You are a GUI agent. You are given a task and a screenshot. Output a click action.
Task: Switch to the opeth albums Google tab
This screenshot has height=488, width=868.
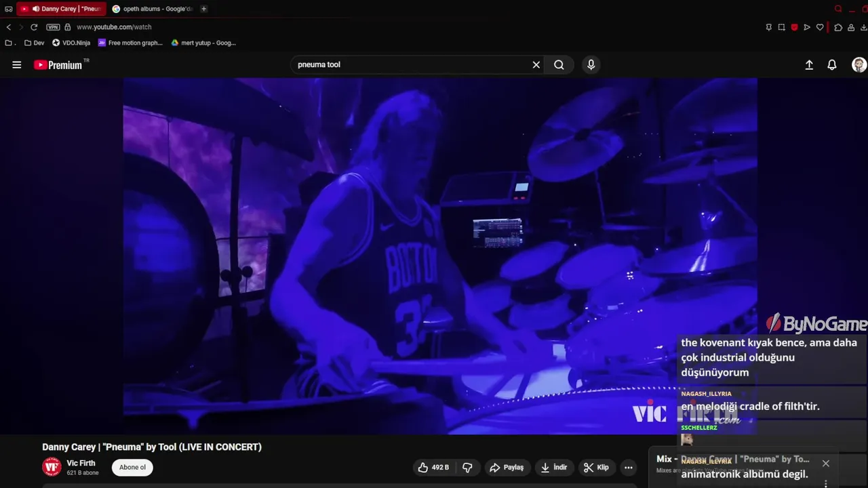pyautogui.click(x=153, y=9)
